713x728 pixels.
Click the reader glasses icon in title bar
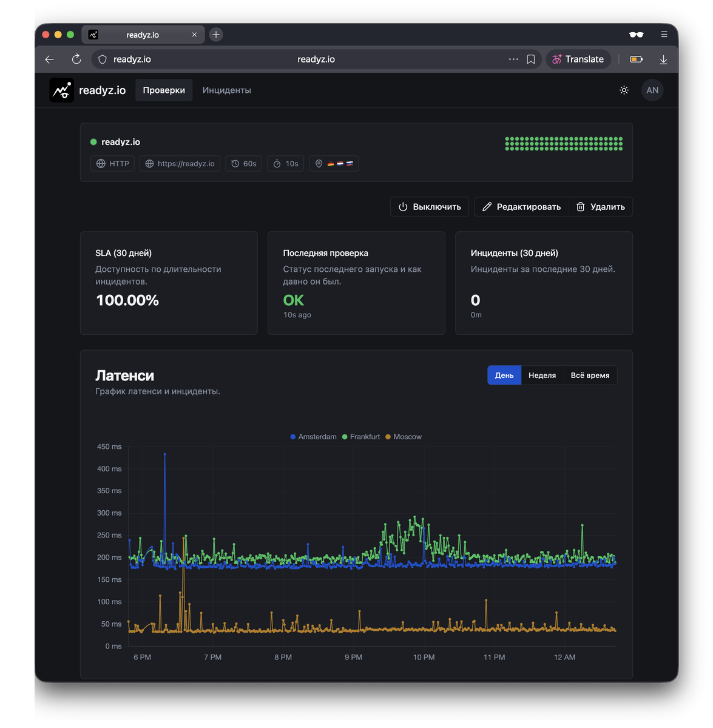tap(636, 35)
